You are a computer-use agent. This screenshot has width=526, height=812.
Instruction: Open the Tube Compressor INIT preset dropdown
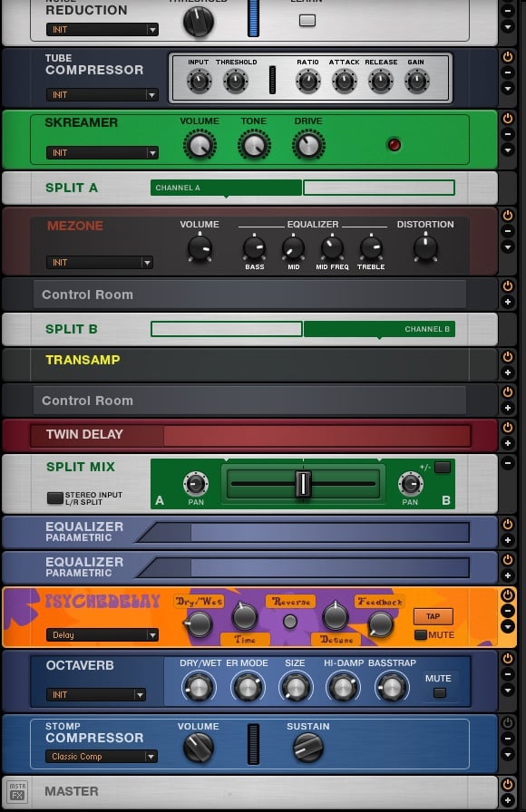pyautogui.click(x=102, y=95)
